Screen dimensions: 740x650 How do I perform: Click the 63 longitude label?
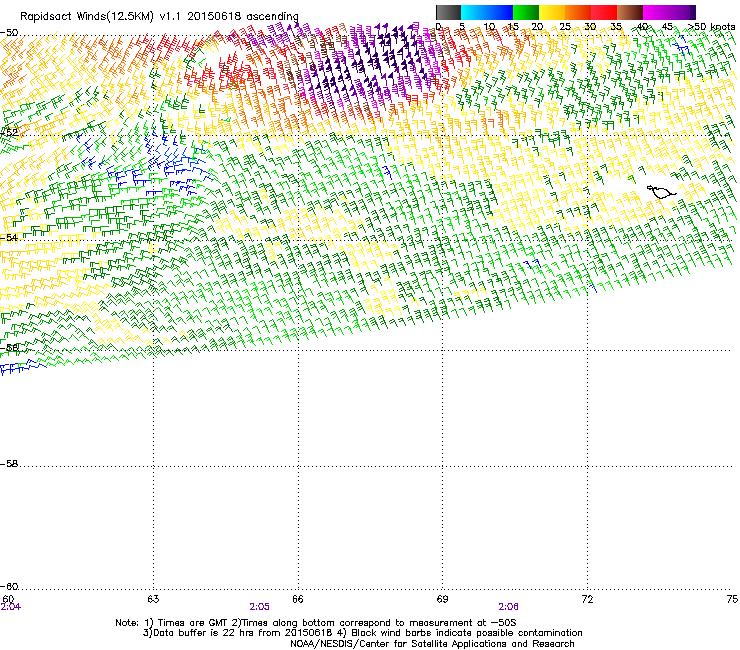pos(153,599)
